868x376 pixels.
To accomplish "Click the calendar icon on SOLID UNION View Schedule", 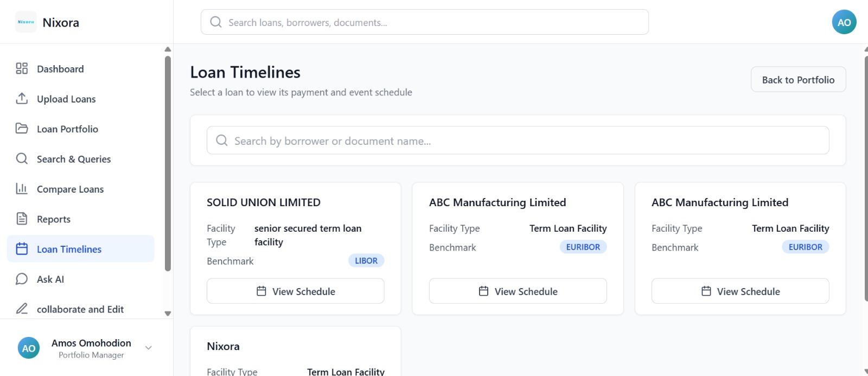I will pos(261,291).
